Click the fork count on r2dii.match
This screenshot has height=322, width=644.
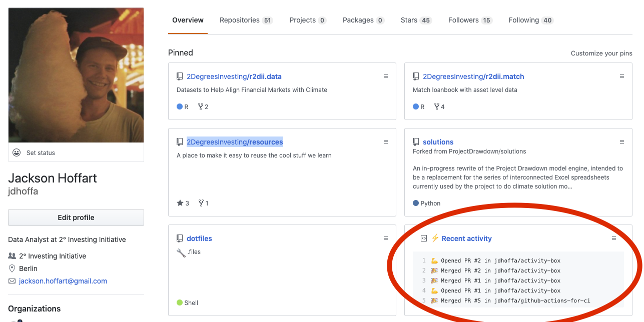(x=439, y=106)
